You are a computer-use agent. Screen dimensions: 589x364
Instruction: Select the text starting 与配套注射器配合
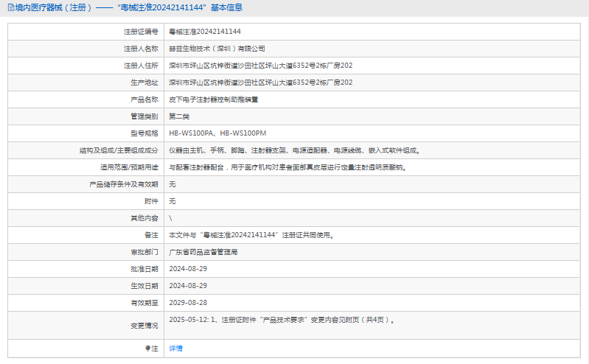[288, 167]
